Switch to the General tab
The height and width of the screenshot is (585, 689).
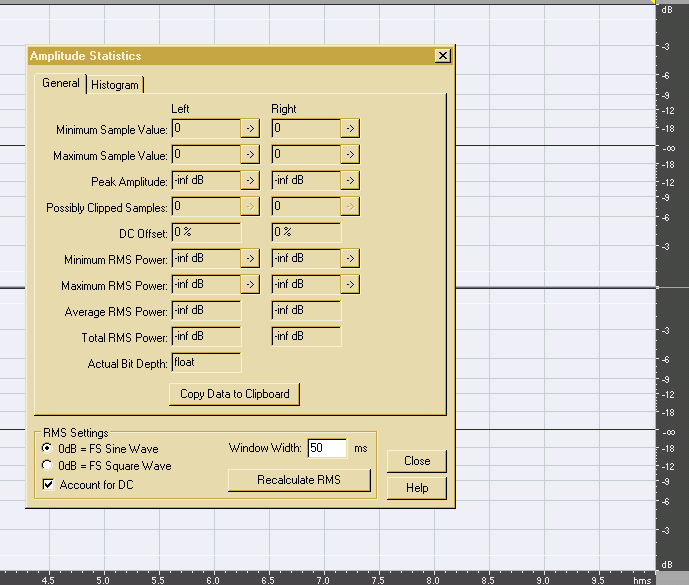pyautogui.click(x=61, y=83)
